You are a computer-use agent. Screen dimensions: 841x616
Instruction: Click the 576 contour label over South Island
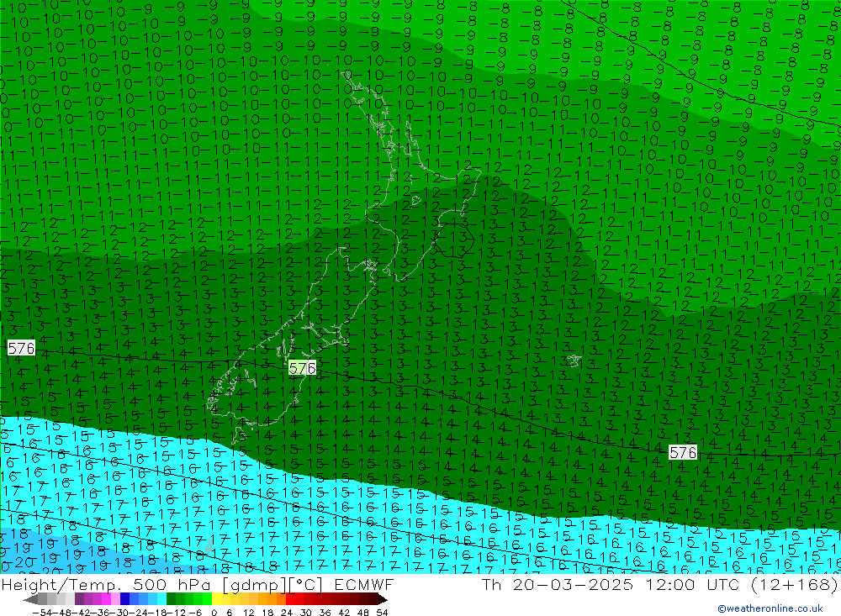click(302, 368)
